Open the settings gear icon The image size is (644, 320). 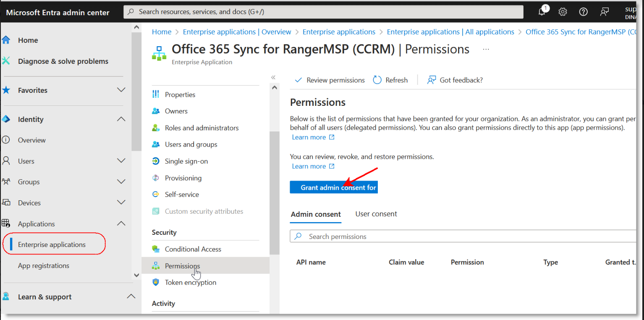[563, 12]
